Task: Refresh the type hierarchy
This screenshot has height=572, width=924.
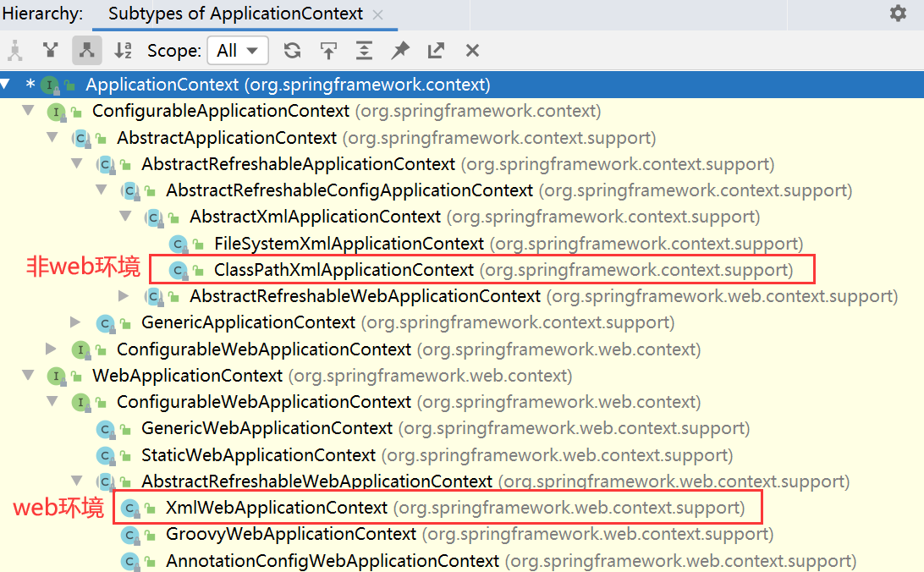Action: (292, 51)
